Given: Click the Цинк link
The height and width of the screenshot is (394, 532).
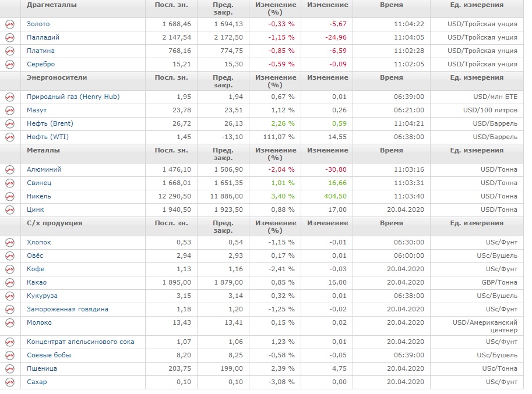Looking at the screenshot, I should point(35,210).
